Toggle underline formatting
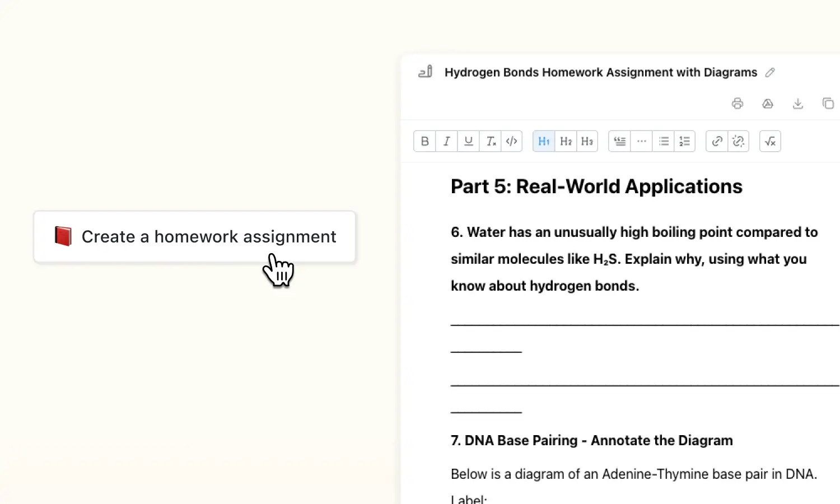Viewport: 840px width, 504px height. point(469,141)
